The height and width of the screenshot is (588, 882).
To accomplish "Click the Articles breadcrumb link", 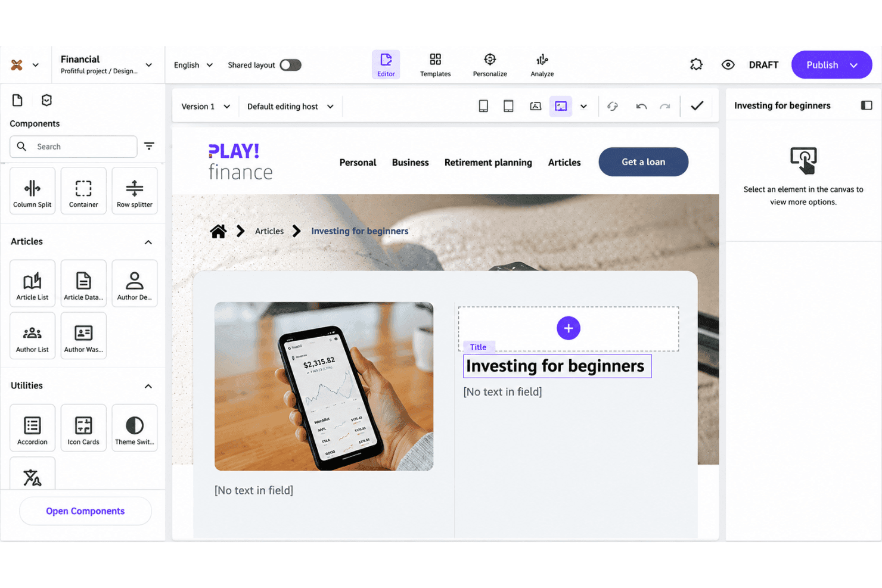I will [269, 231].
